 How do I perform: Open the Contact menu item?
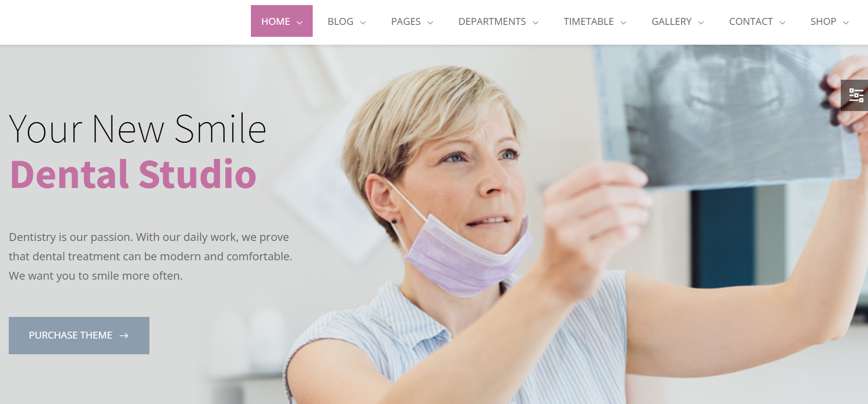point(757,22)
